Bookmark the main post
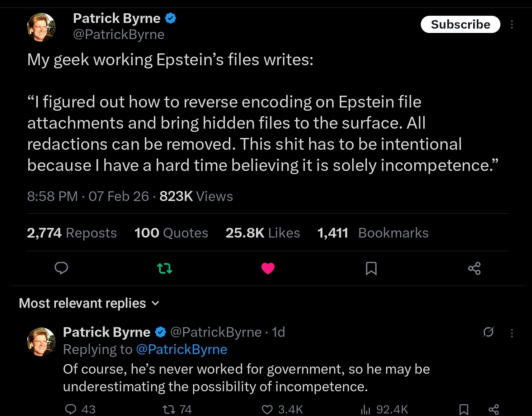Viewport: 532px width, 416px height. click(371, 268)
